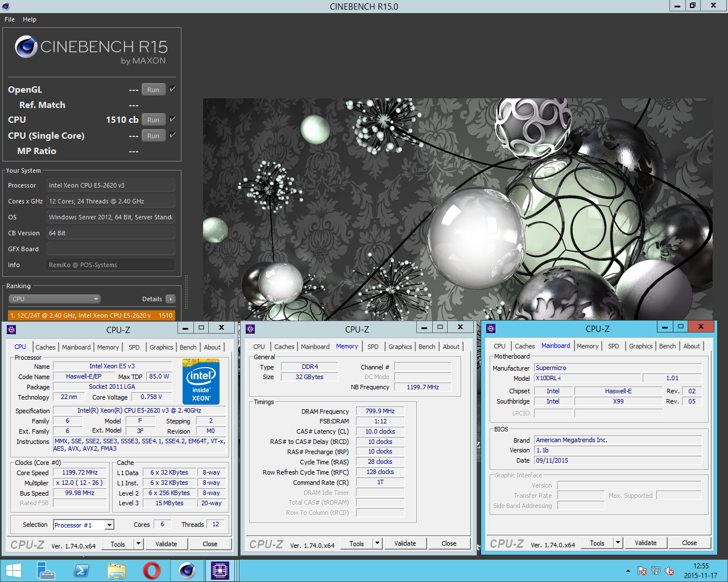Viewport: 728px width, 582px height.
Task: Open the Windows Start button
Action: (13, 571)
